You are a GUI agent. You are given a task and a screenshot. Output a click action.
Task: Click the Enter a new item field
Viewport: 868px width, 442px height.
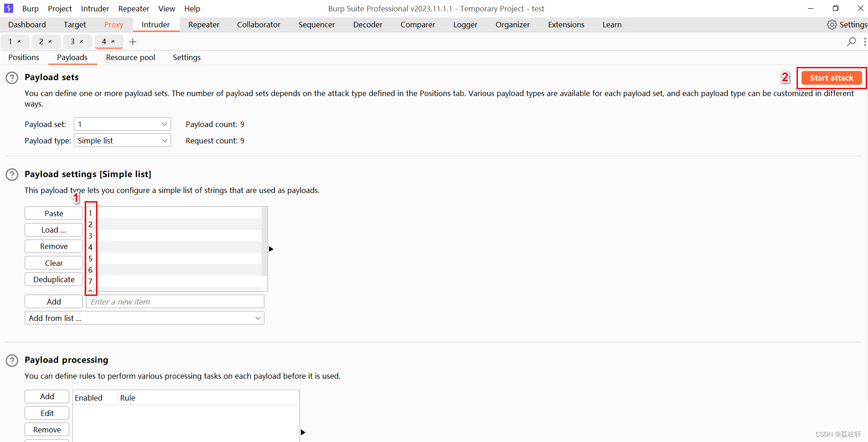click(x=175, y=302)
